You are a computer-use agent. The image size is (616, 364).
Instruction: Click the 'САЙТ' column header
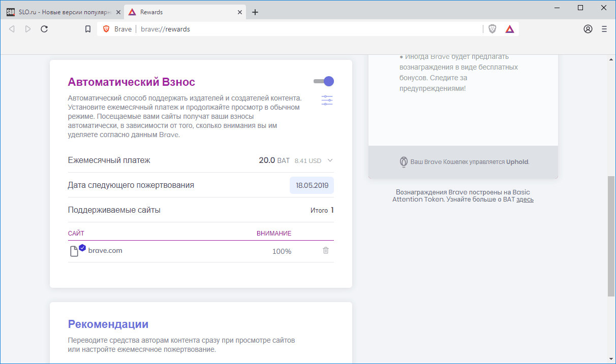(x=76, y=233)
